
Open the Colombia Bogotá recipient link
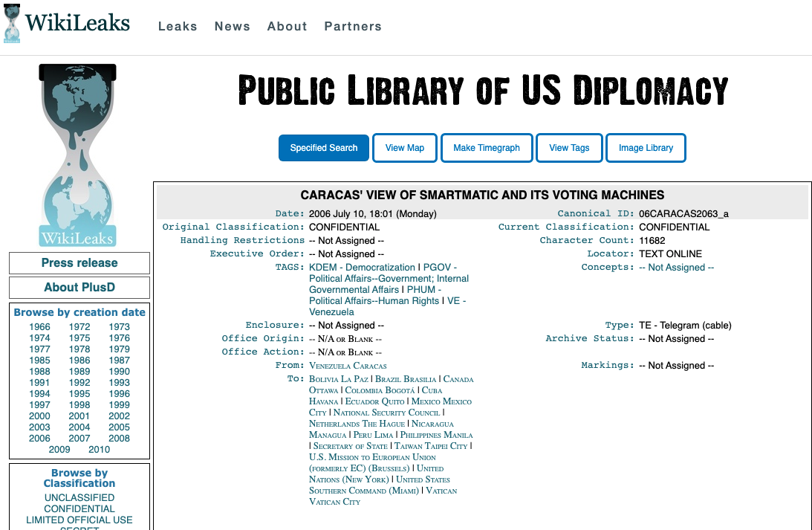(x=380, y=390)
